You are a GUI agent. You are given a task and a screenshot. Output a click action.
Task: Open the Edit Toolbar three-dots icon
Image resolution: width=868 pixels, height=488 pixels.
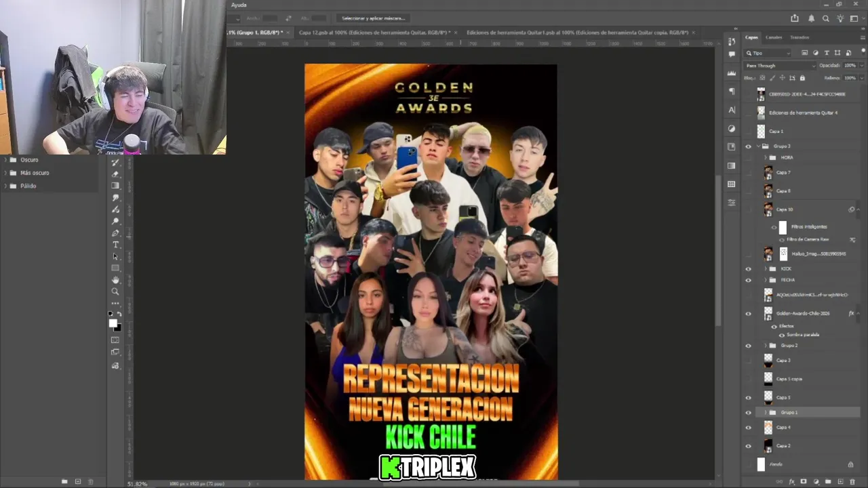(x=115, y=303)
